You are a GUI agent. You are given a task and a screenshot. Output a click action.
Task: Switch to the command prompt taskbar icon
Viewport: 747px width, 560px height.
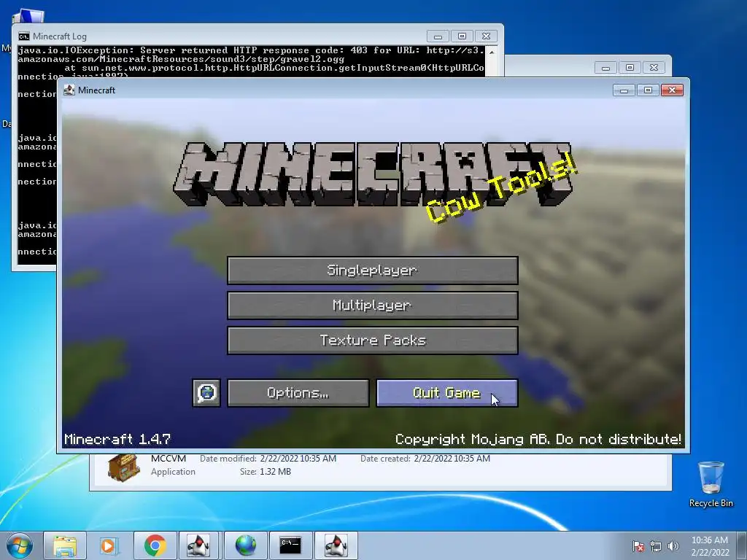(290, 545)
